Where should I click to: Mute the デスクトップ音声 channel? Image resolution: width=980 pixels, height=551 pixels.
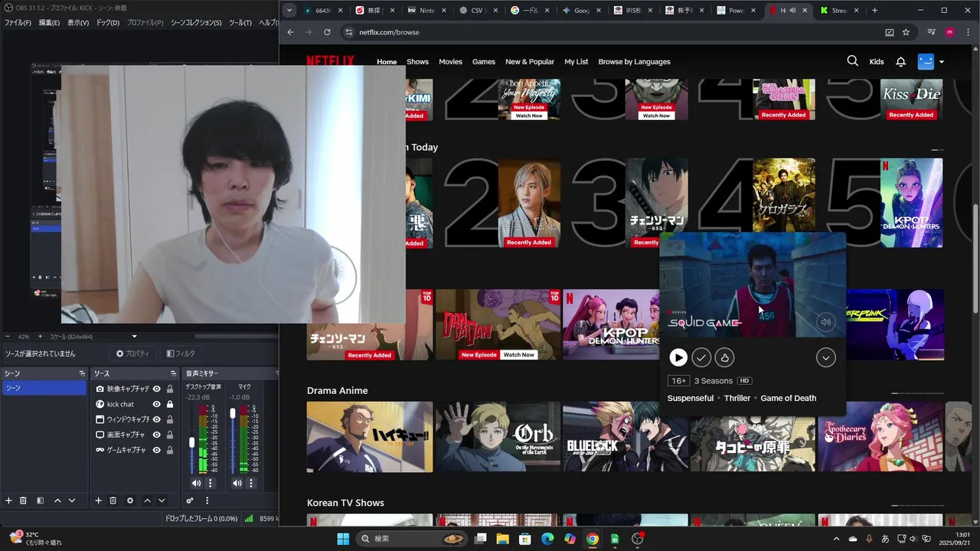[196, 483]
